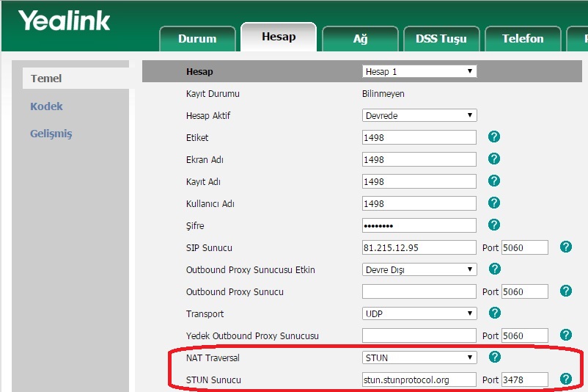Screen dimensions: 588x392
Task: Open the DSS Tuşu tab
Action: click(441, 39)
